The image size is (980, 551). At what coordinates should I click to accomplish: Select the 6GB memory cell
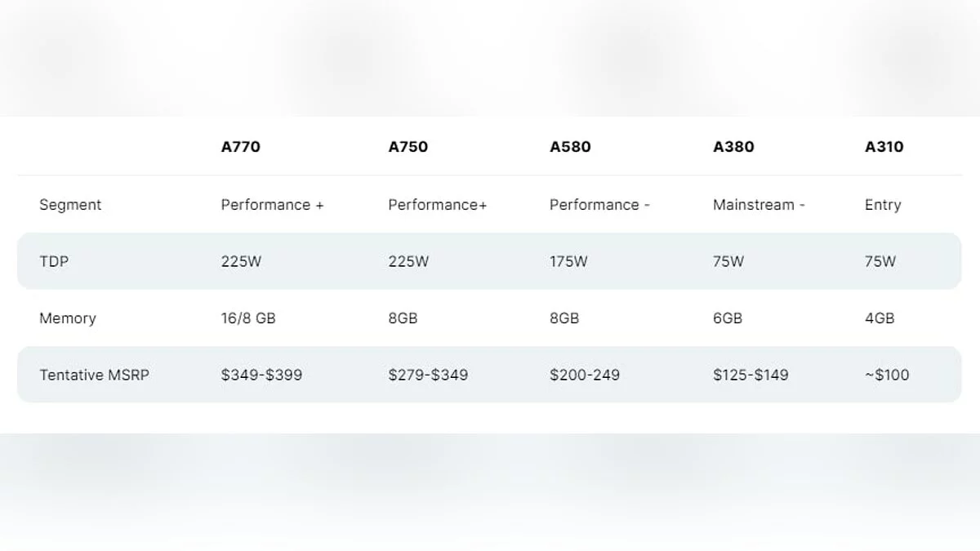point(728,318)
